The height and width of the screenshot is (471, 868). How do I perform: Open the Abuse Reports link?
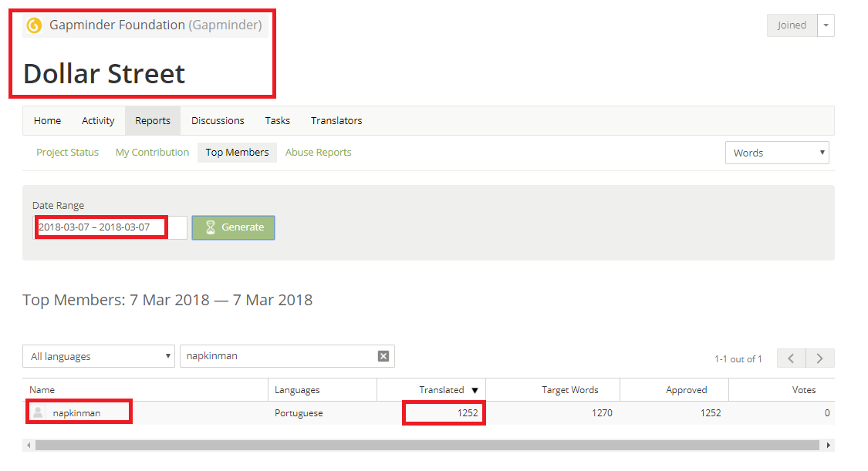coord(319,152)
